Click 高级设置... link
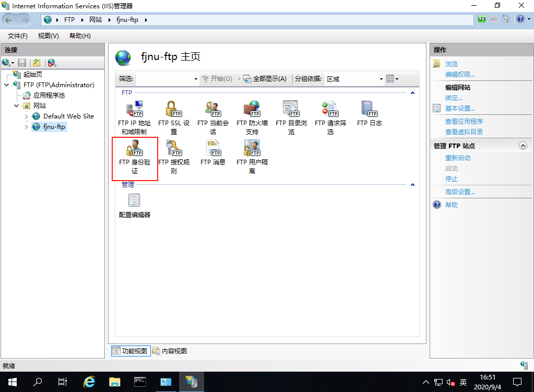Screen dimensions: 534x392 [460, 192]
